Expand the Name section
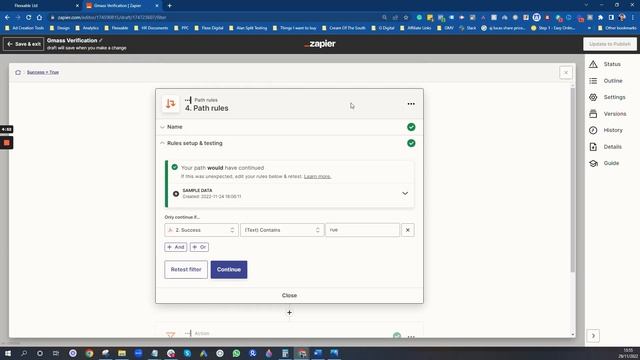Screen dimensions: 640x360 289,127
